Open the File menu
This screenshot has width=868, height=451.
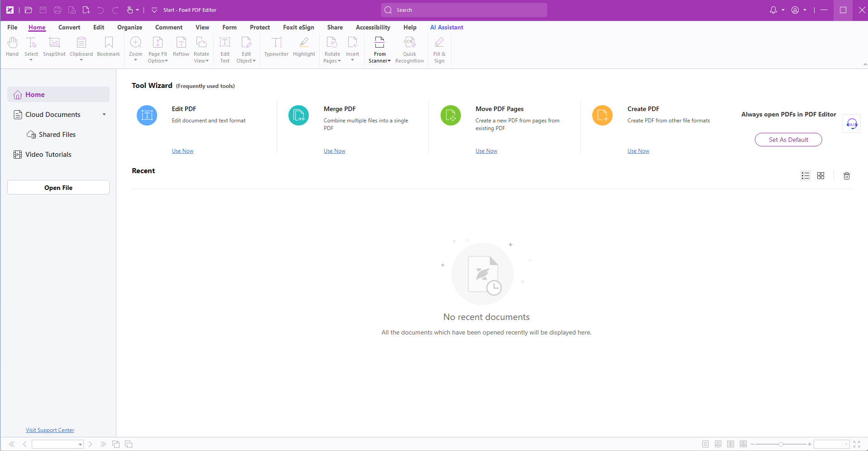click(12, 27)
